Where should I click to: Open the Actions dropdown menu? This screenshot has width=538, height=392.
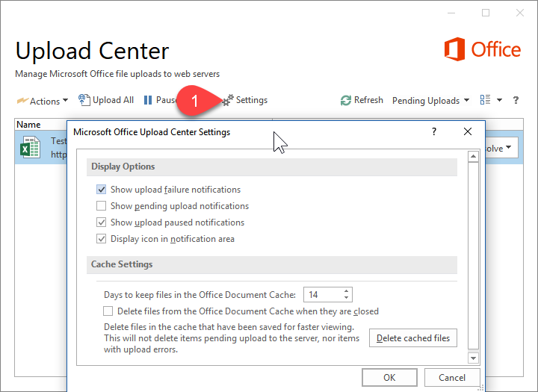click(x=43, y=101)
